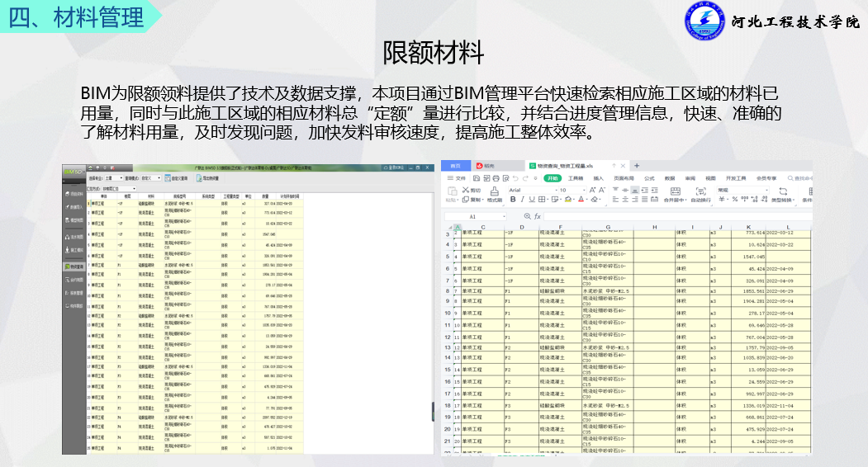The width and height of the screenshot is (868, 467).
Task: Click the select-all corner of the spreadsheet
Action: coord(450,227)
